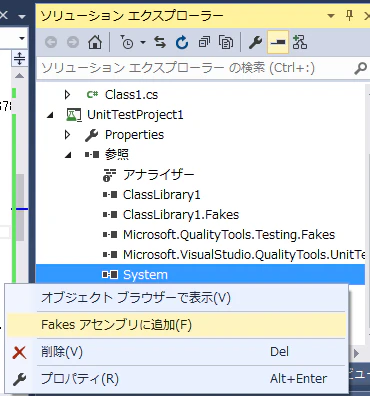Click the red X delete icon
Image resolution: width=370 pixels, height=396 pixels.
pos(19,352)
